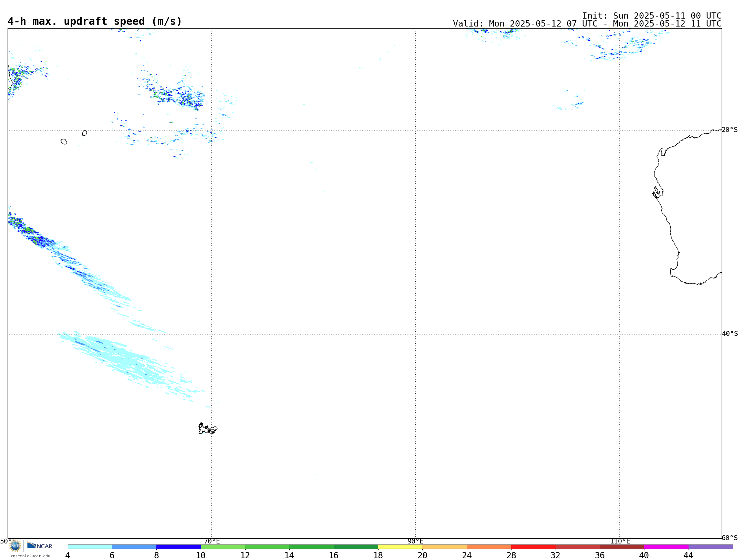Open the ensemble.ucar.edu link text
Screen dimensions: 744x560
pos(31,556)
